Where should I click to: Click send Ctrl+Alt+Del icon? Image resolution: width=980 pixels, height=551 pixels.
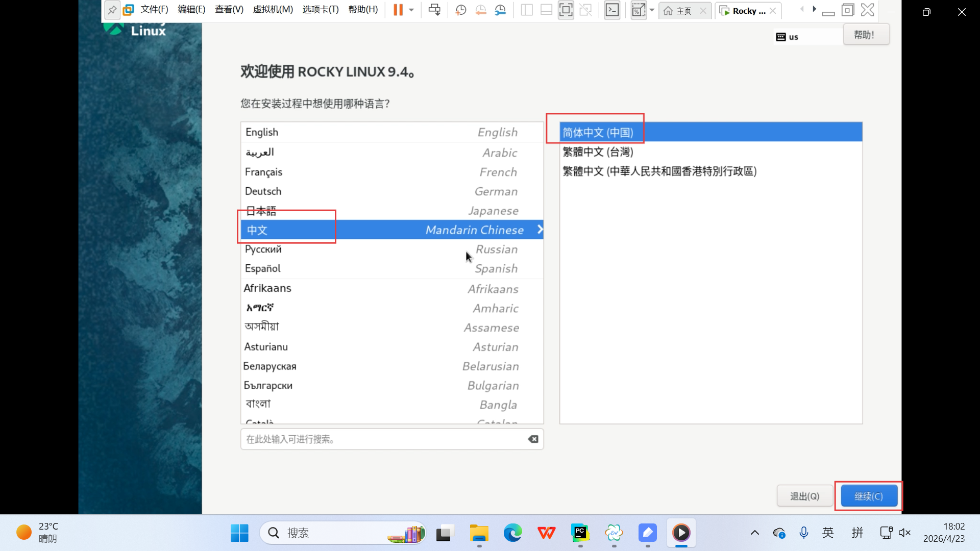point(434,10)
